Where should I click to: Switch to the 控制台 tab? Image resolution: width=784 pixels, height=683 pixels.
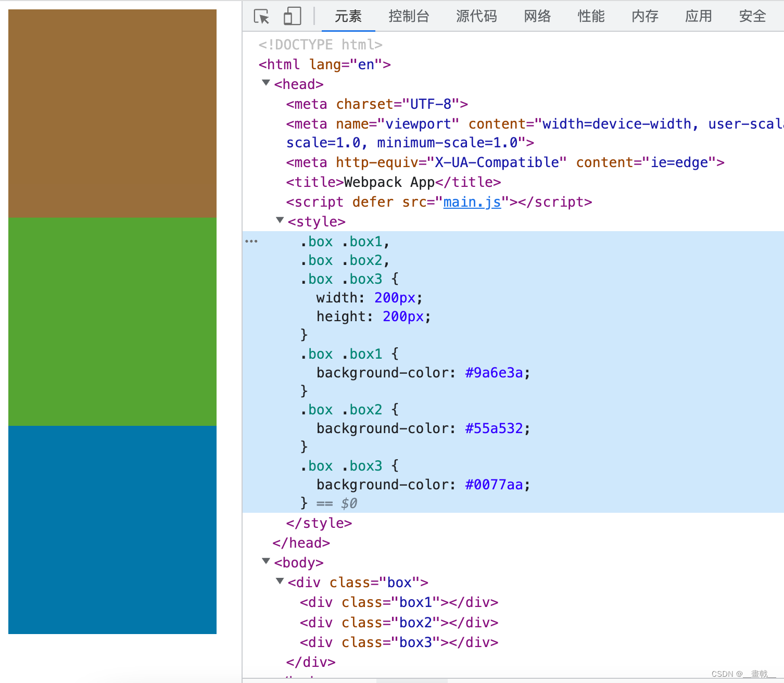(409, 16)
